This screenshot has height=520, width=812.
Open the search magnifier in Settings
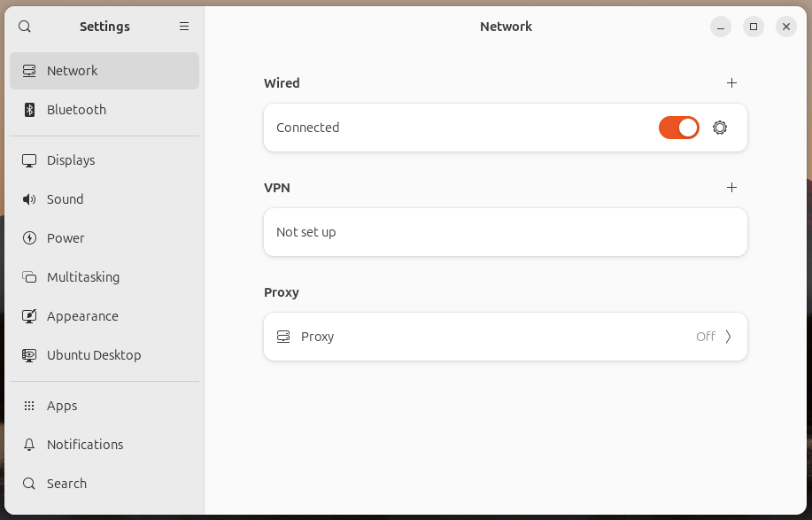pyautogui.click(x=24, y=27)
